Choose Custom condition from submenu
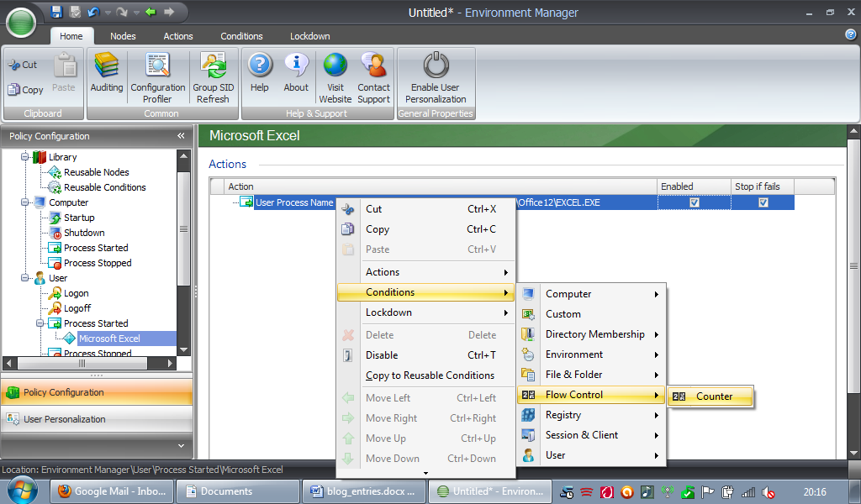The image size is (861, 504). (591, 314)
